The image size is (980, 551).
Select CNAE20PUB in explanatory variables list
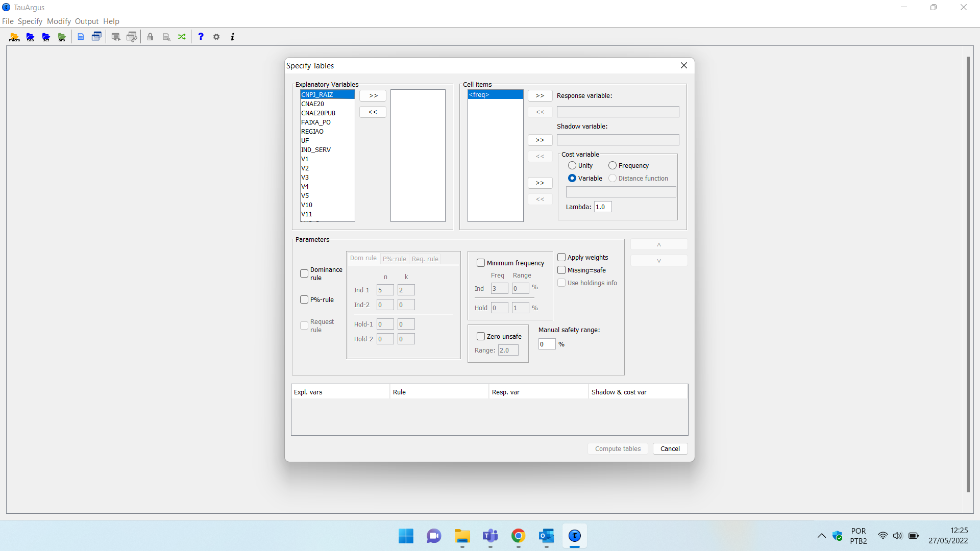[318, 113]
